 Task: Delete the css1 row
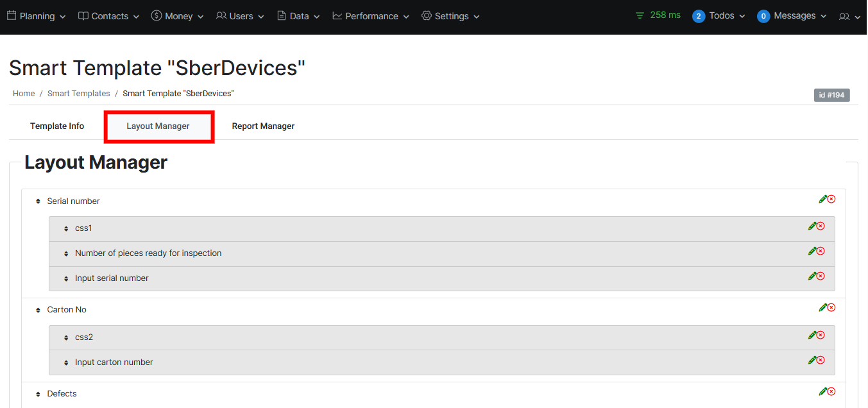click(821, 226)
